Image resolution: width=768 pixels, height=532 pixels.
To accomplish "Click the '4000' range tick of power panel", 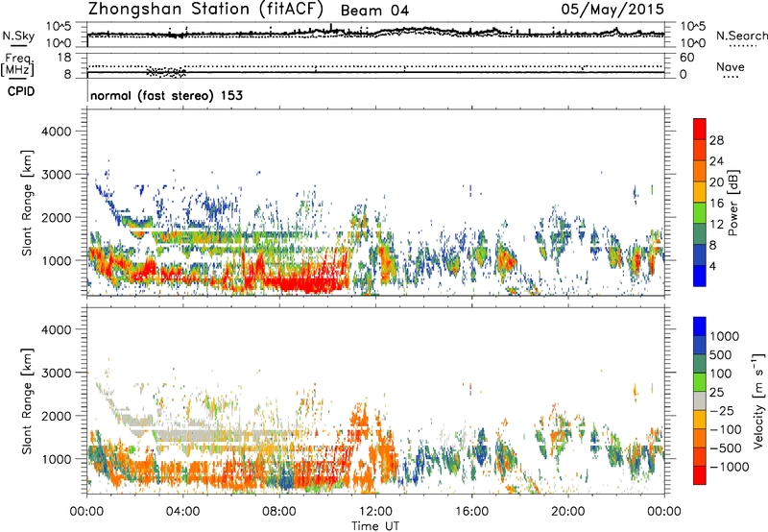I will point(57,132).
